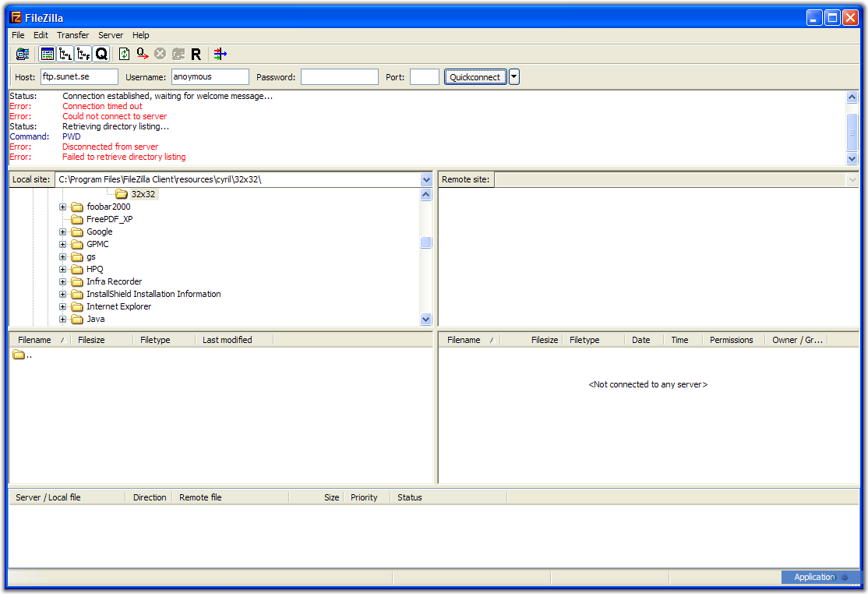The width and height of the screenshot is (868, 594).
Task: Expand the foobar2000 folder
Action: point(63,207)
